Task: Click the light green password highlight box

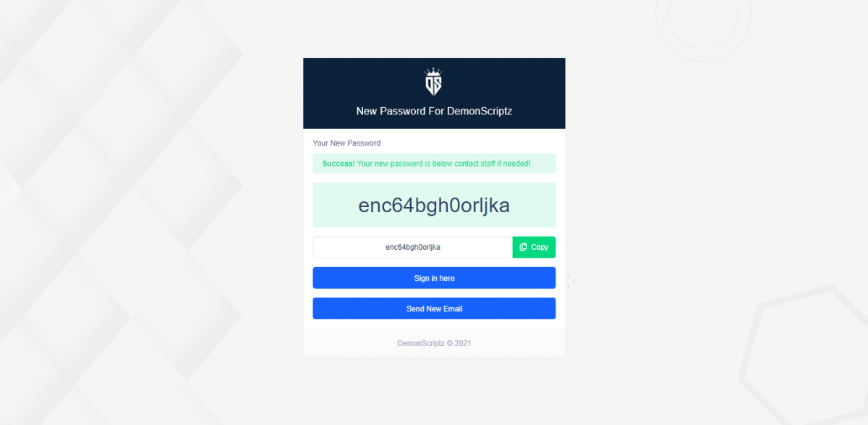Action: 434,205
